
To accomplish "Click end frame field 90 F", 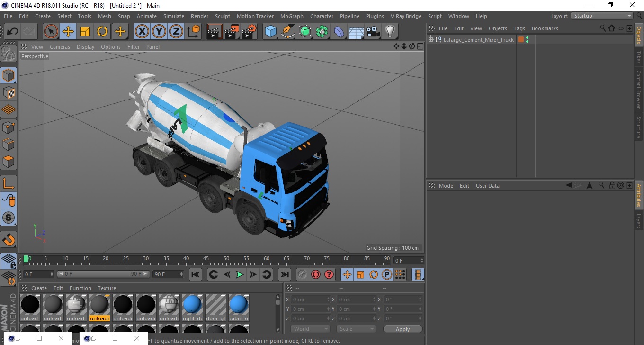I will [168, 274].
